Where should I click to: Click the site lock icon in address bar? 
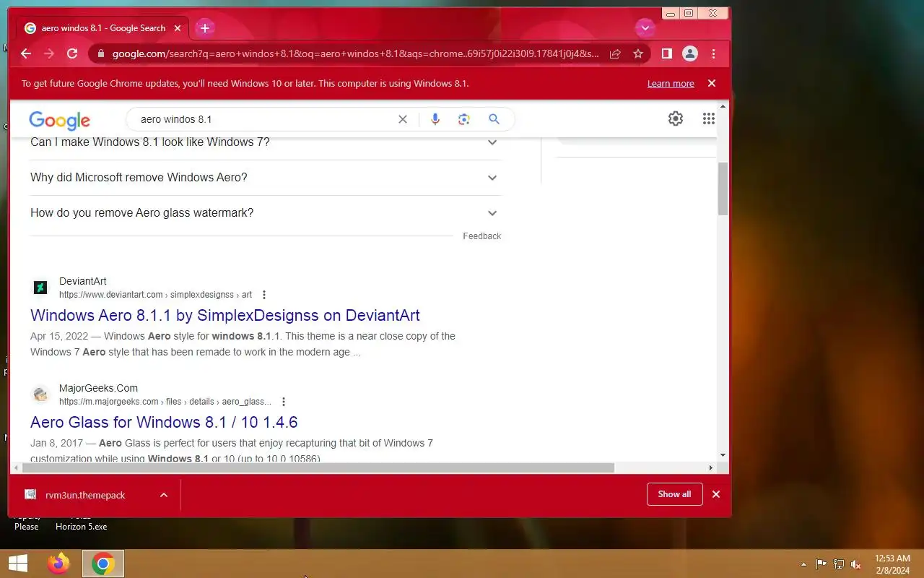pos(100,53)
